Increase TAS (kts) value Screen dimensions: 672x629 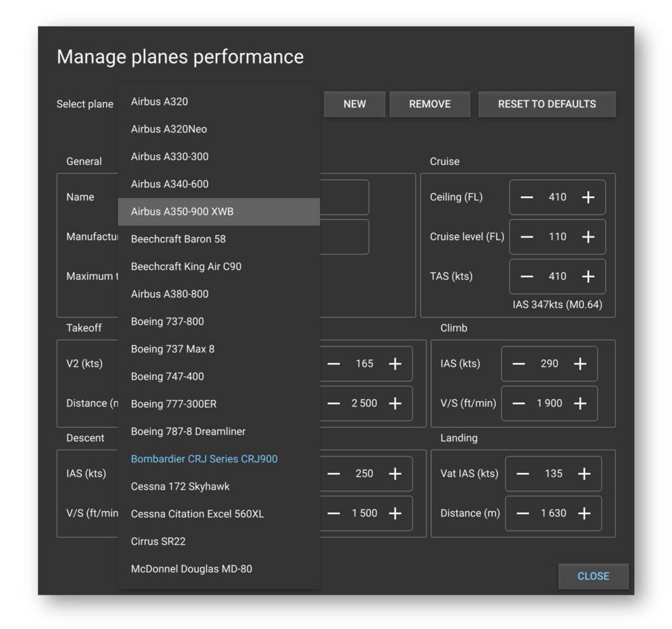[588, 276]
